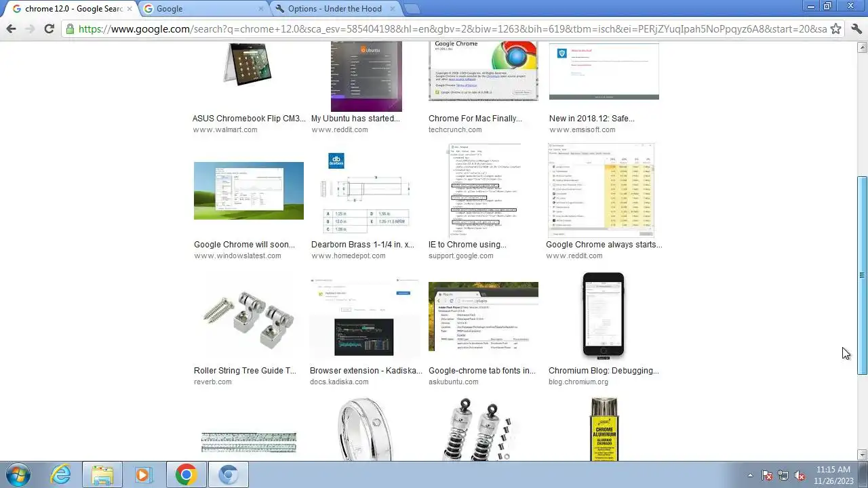Reload the current page
The width and height of the screenshot is (868, 488).
point(49,28)
